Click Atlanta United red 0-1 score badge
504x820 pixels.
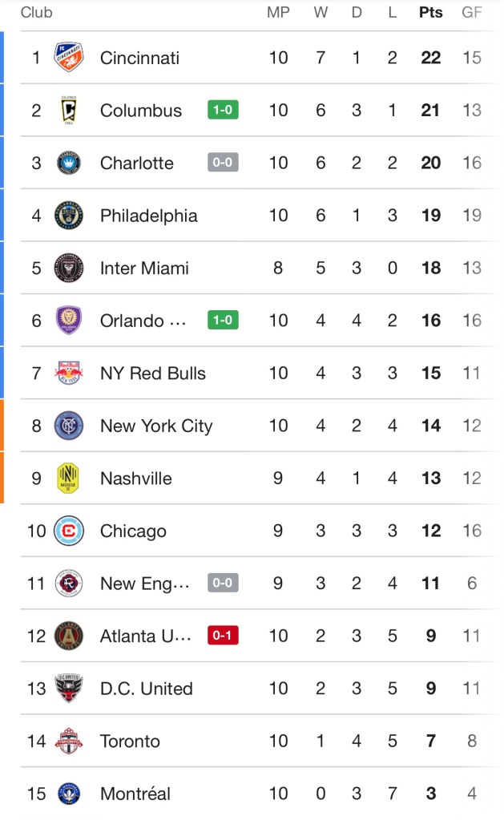[223, 636]
